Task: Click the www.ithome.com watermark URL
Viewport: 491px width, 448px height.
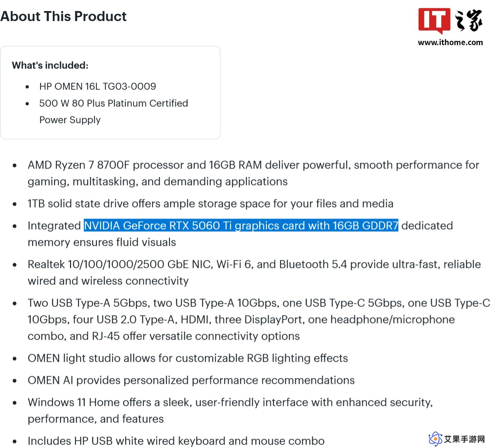Action: pos(450,42)
